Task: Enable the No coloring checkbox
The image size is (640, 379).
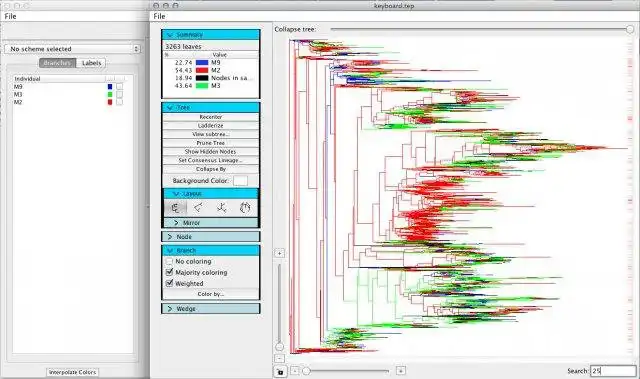Action: point(169,261)
